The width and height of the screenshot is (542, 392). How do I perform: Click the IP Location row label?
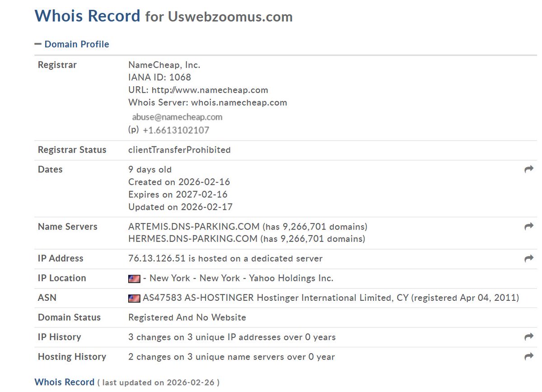pos(62,278)
